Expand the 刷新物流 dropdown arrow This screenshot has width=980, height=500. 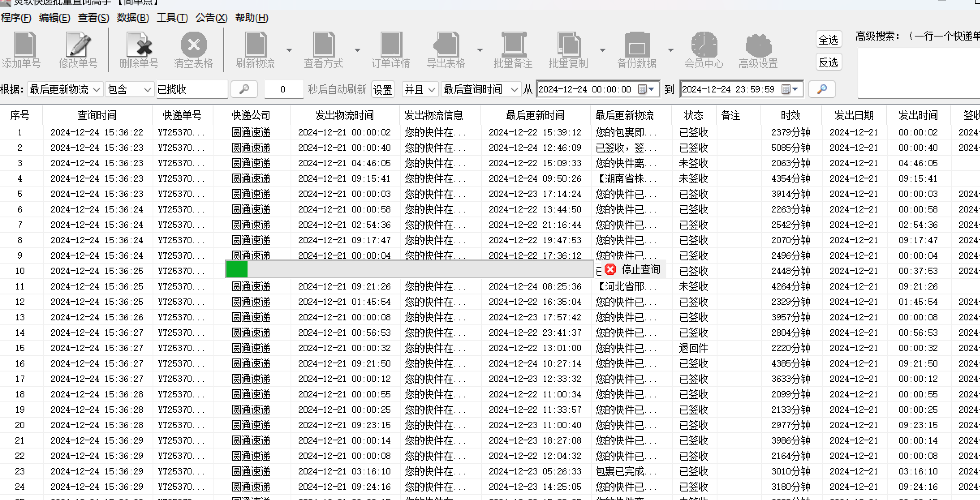[289, 50]
